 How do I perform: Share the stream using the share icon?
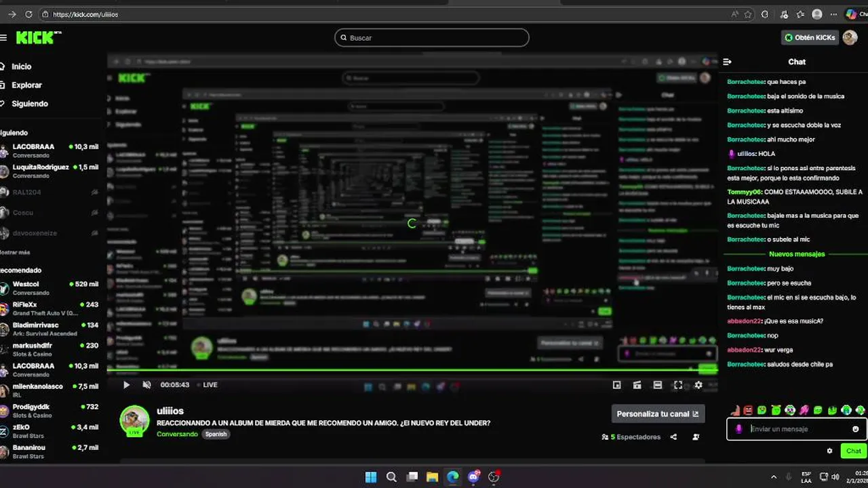pyautogui.click(x=673, y=437)
